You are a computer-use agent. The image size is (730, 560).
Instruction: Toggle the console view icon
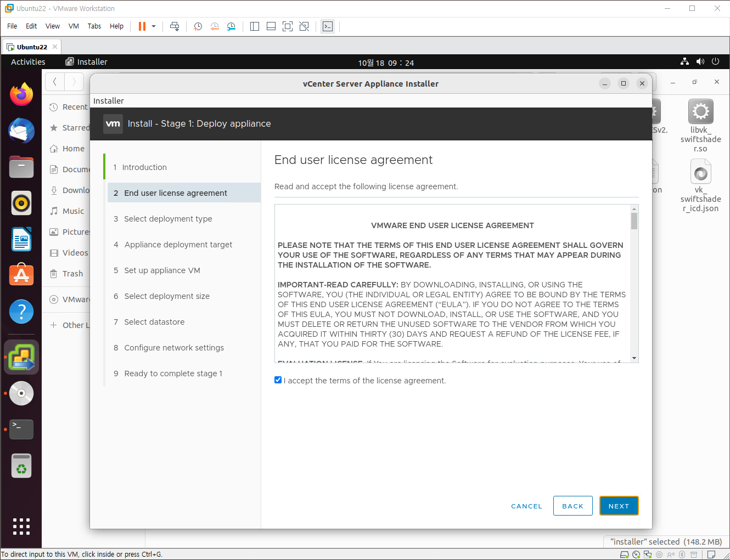328,26
